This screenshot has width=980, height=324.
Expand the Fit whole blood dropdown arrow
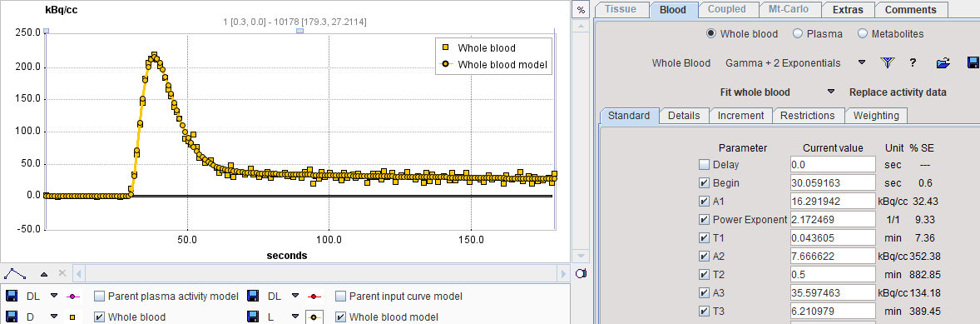[830, 92]
